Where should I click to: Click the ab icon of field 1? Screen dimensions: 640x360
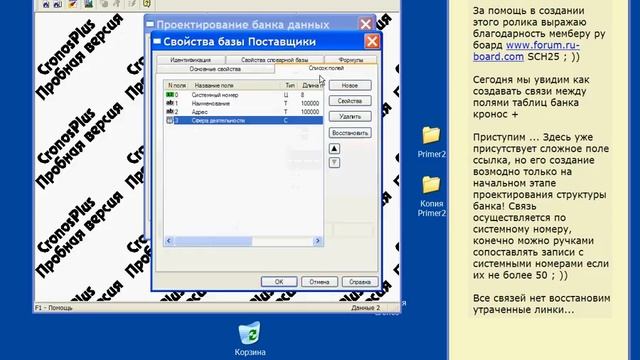click(170, 103)
